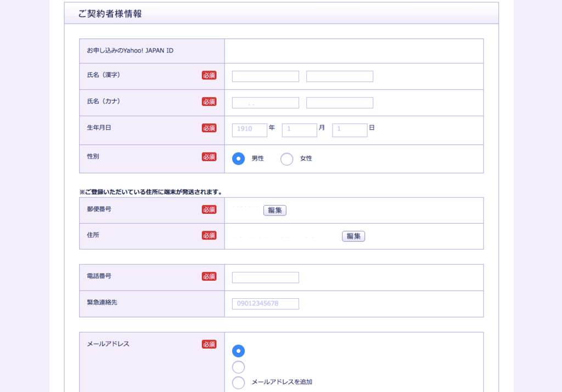
Task: Click the first 氏名（漢字）input field
Action: (265, 76)
